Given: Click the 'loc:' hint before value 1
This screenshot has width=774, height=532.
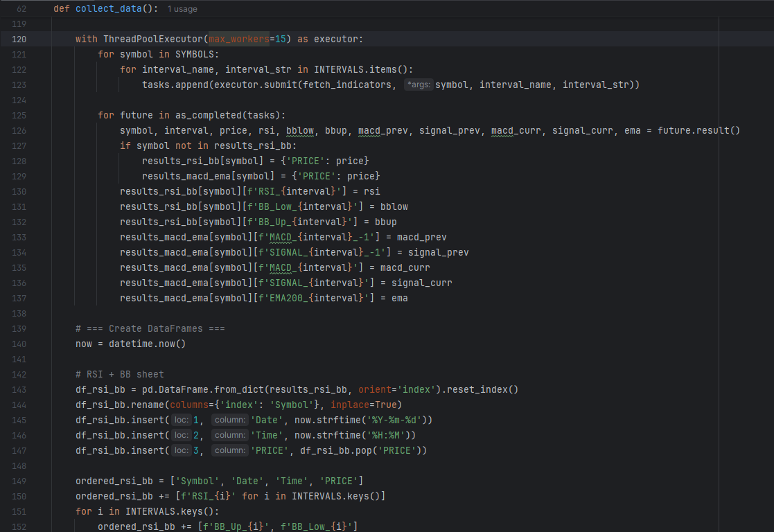Looking at the screenshot, I should pyautogui.click(x=182, y=420).
